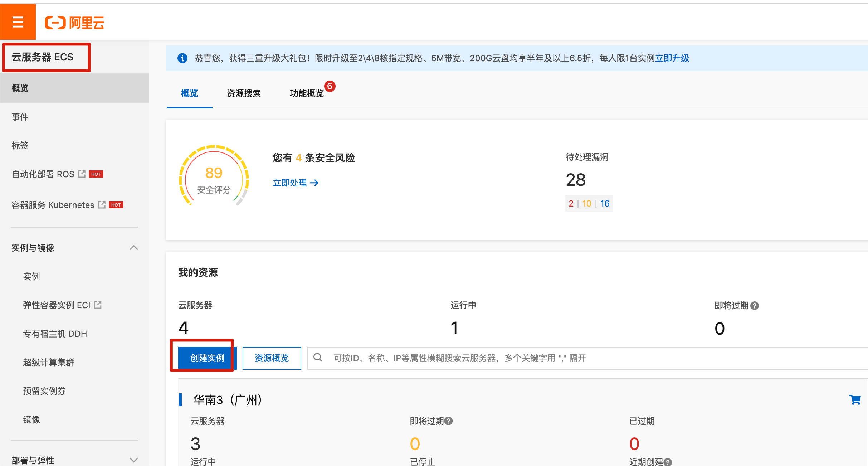868x466 pixels.
Task: Click the 华南3 云服务器 count 3
Action: point(195,444)
